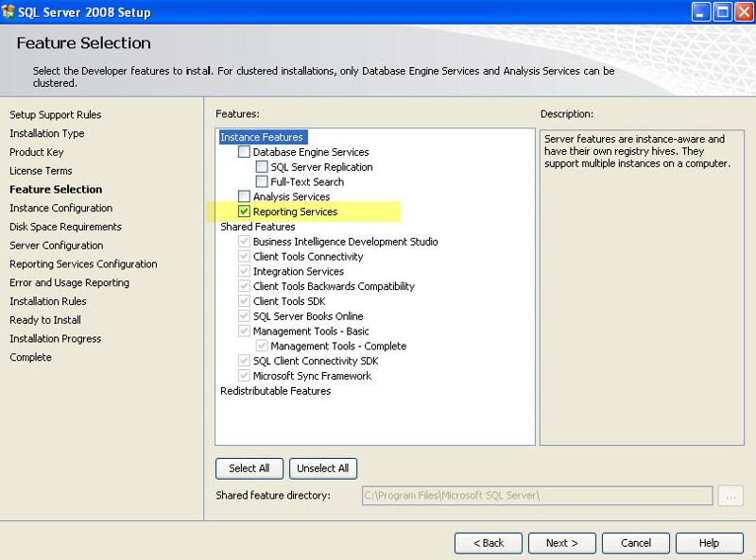Close the SQL Server 2008 Setup window
This screenshot has width=756, height=560.
coord(744,12)
